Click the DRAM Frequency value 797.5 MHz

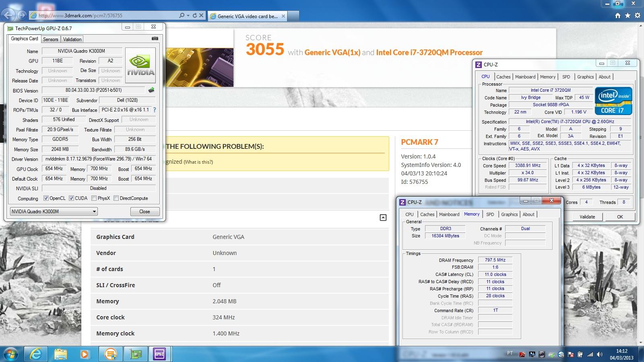(x=495, y=260)
